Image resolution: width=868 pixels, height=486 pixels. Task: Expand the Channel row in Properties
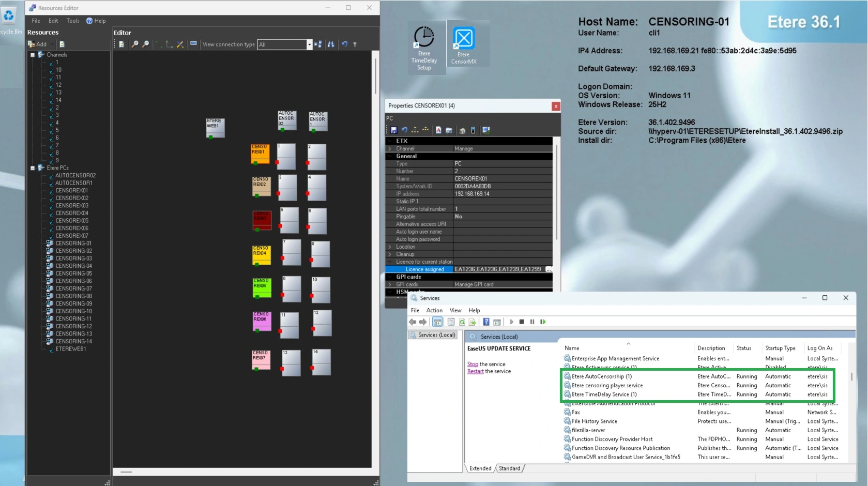click(x=390, y=149)
